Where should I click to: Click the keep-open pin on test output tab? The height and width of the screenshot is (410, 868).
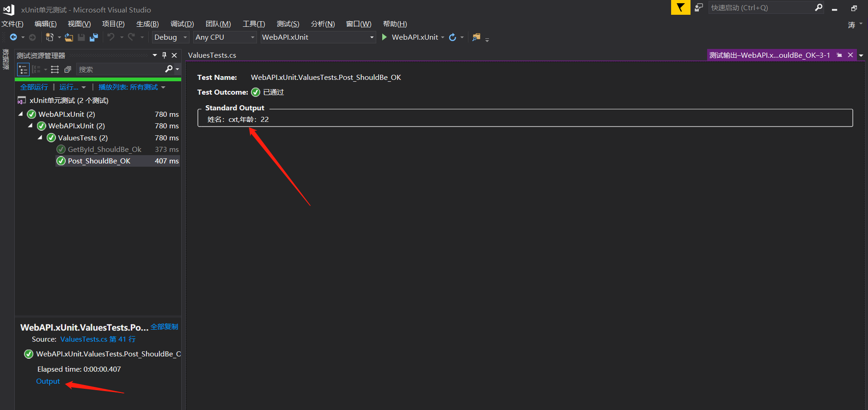(x=839, y=55)
